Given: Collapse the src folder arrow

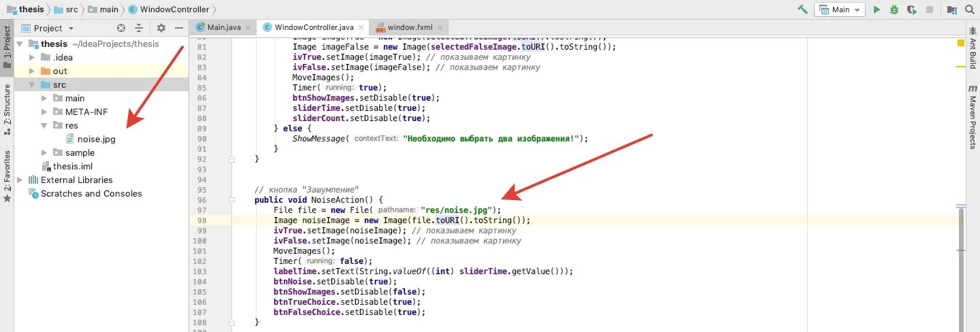Looking at the screenshot, I should (32, 84).
